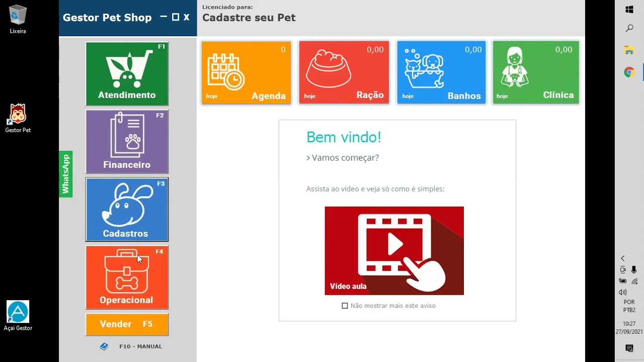This screenshot has width=644, height=362.
Task: Select the Gestor Pet desktop shortcut
Action: click(x=18, y=118)
